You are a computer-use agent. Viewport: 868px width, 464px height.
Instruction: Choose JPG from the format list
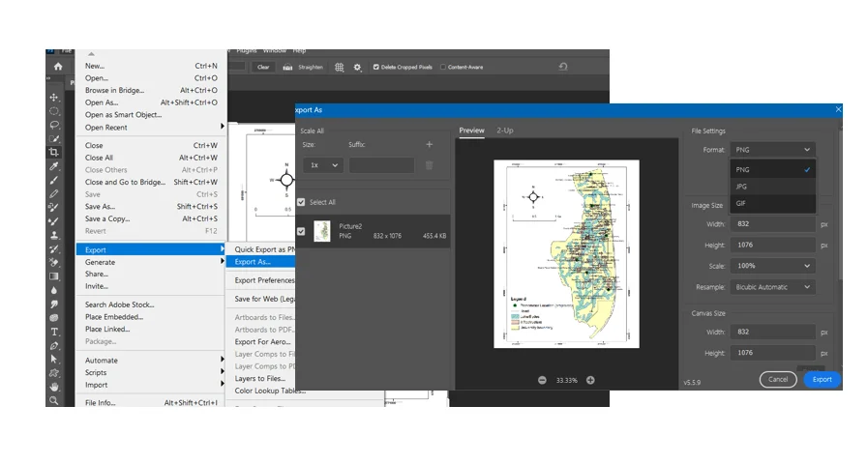[x=773, y=187]
